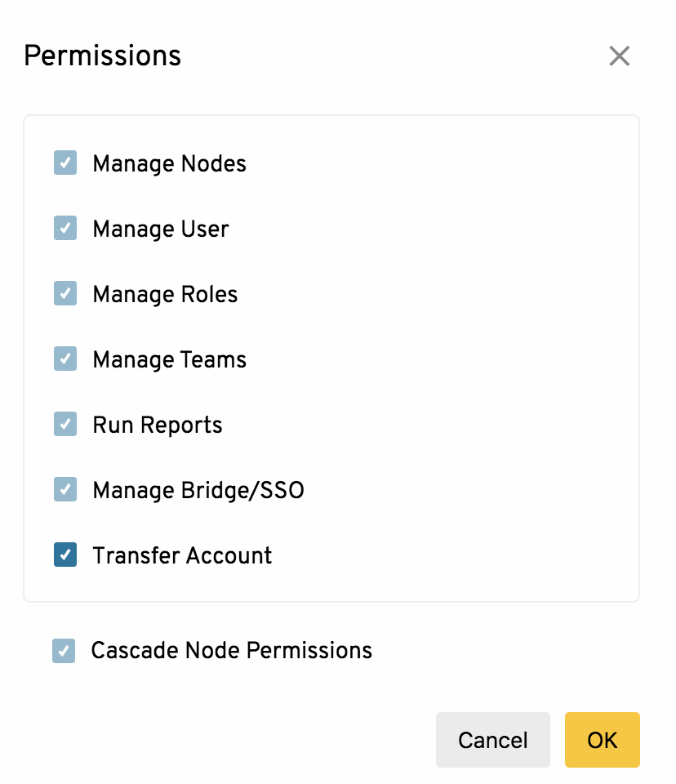This screenshot has width=676, height=784.
Task: Disable the Manage Roles checkbox
Action: (65, 293)
